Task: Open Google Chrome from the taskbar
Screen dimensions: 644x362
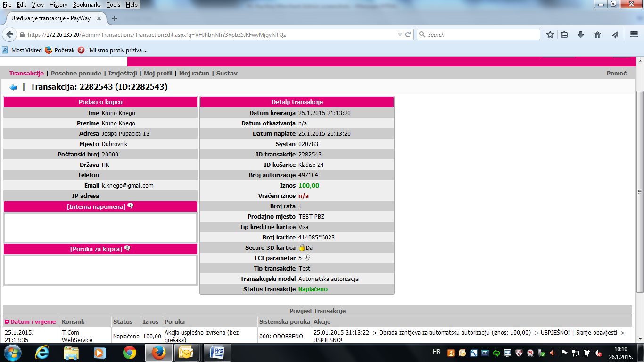Action: point(129,353)
